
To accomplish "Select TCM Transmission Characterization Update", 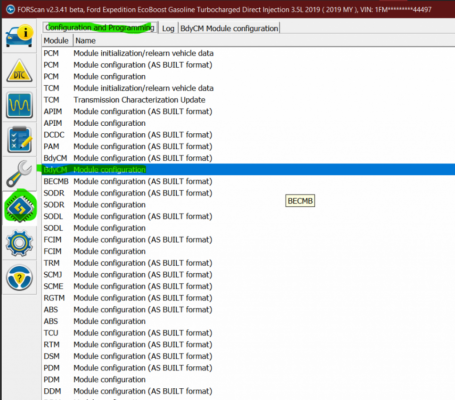I will [x=248, y=100].
